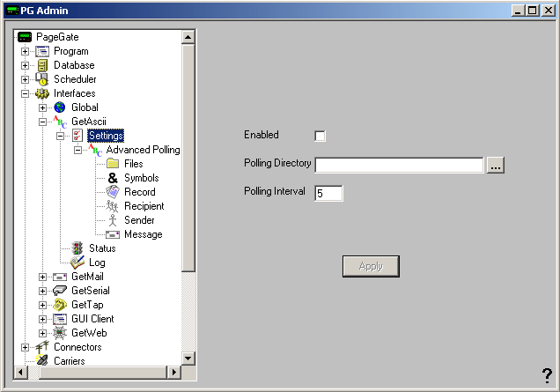Viewport: 560px width, 392px height.
Task: Select the Symbols tree label
Action: (x=142, y=178)
